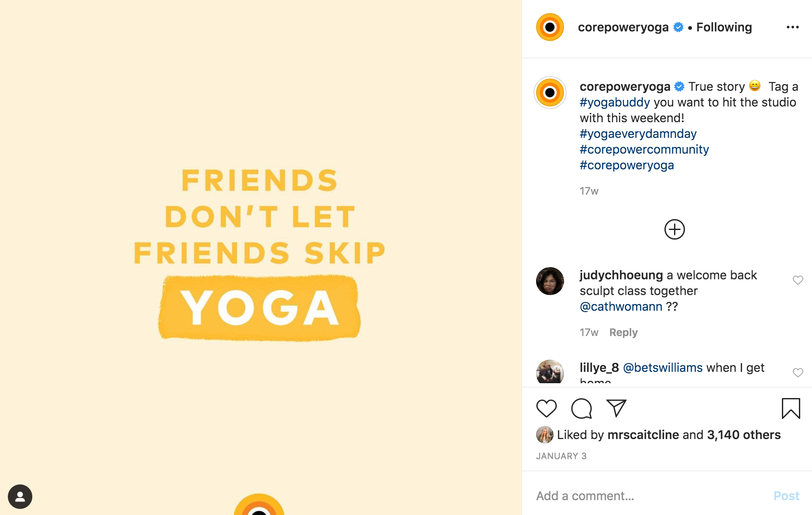Open comments via the speech bubble icon
The image size is (812, 515).
pyautogui.click(x=581, y=409)
